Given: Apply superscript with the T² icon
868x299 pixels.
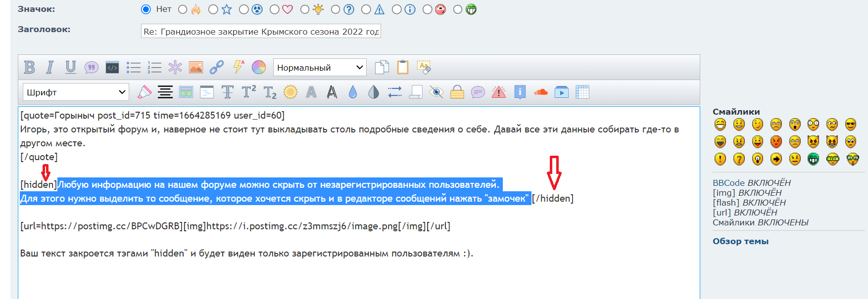Looking at the screenshot, I should (248, 92).
